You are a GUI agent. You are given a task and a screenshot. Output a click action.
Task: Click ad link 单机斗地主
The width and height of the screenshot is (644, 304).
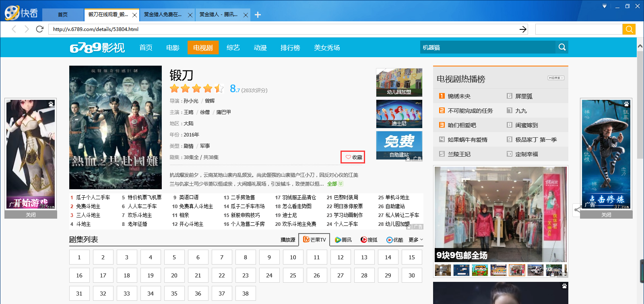point(397,197)
